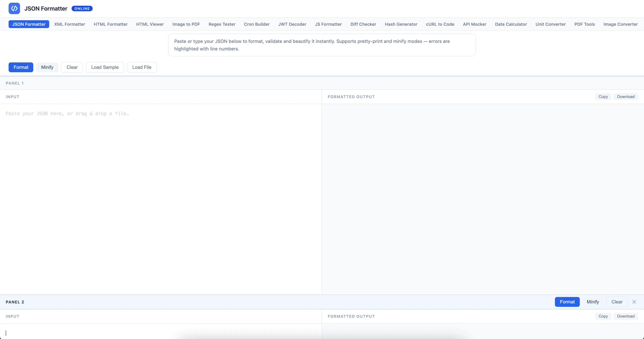Click the top toolbar Format button
644x339 pixels.
click(x=21, y=67)
